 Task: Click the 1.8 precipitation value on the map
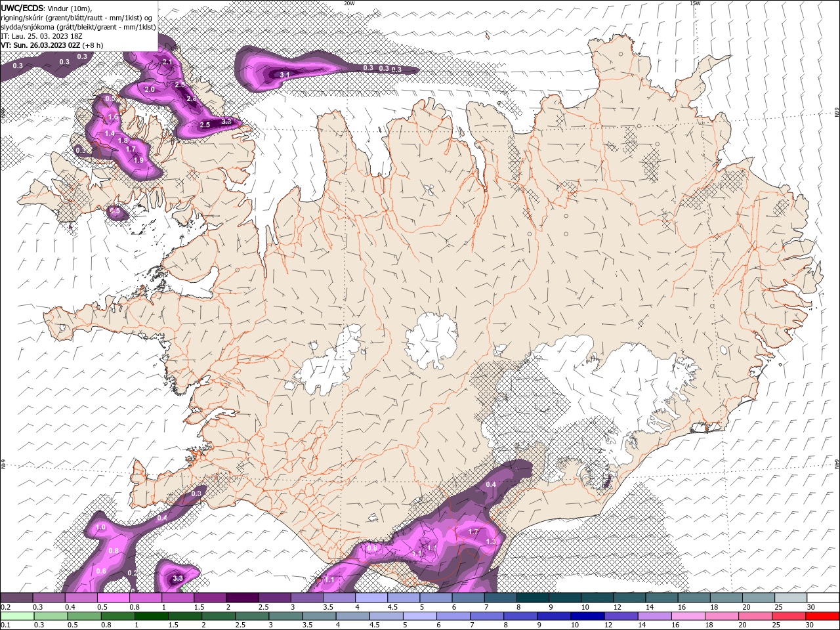point(123,141)
